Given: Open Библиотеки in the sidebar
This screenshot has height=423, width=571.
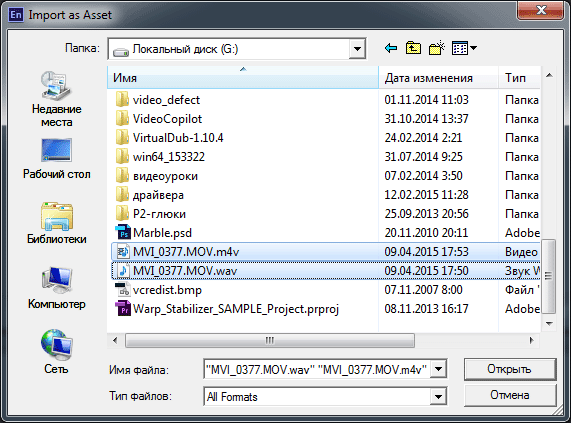Looking at the screenshot, I should tap(56, 223).
